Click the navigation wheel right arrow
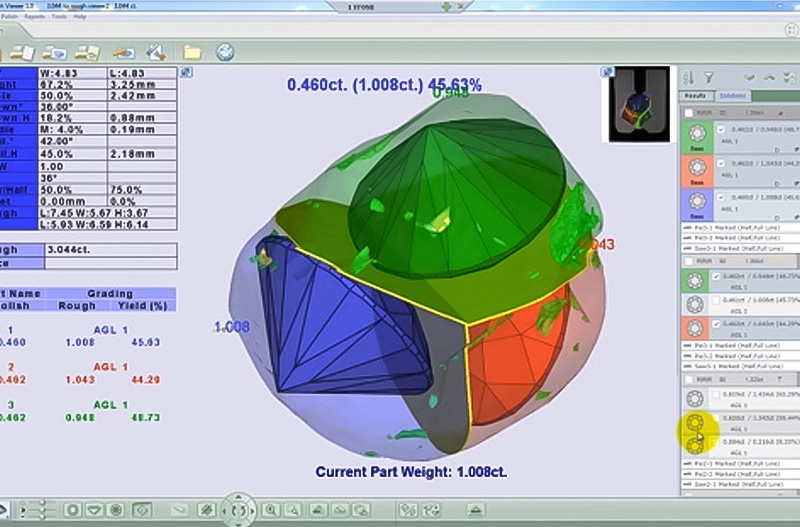The image size is (800, 527). (x=252, y=510)
